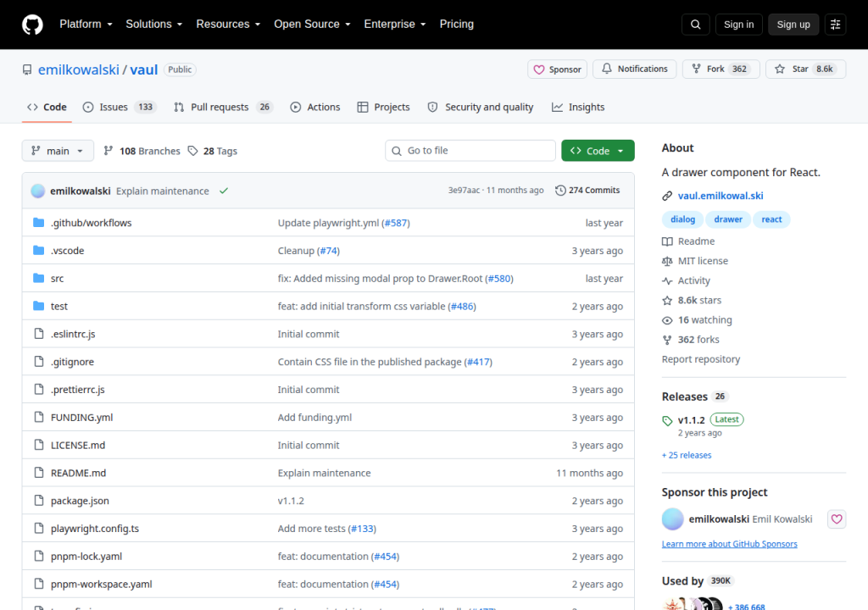Open Learn more about GitHub Sponsors

click(x=730, y=544)
